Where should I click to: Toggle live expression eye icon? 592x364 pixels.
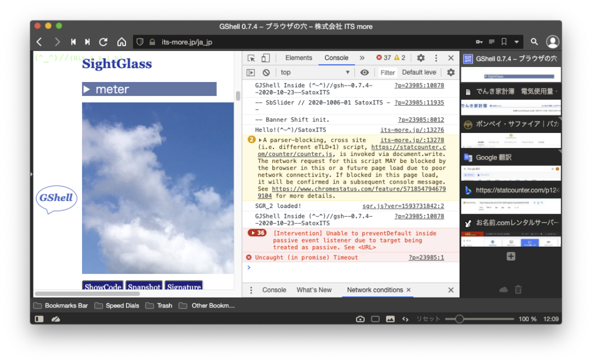[364, 73]
